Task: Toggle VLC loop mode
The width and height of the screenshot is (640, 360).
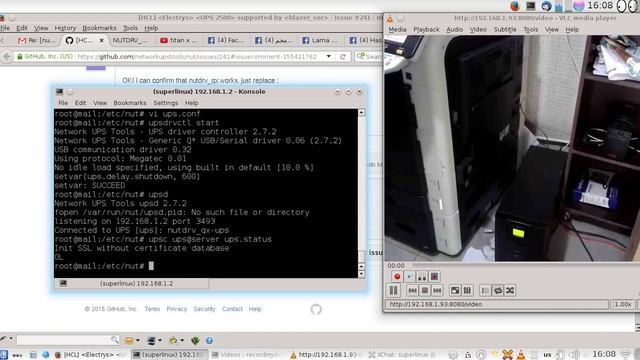Action: (498, 291)
